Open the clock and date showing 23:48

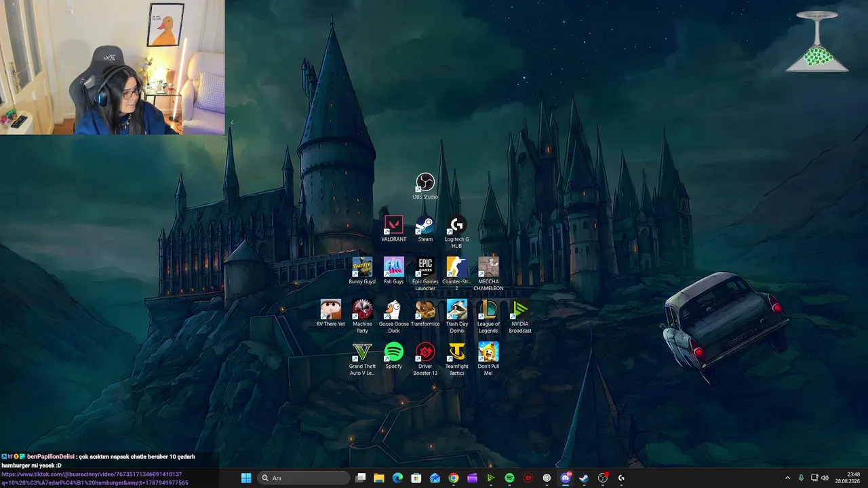(x=848, y=478)
